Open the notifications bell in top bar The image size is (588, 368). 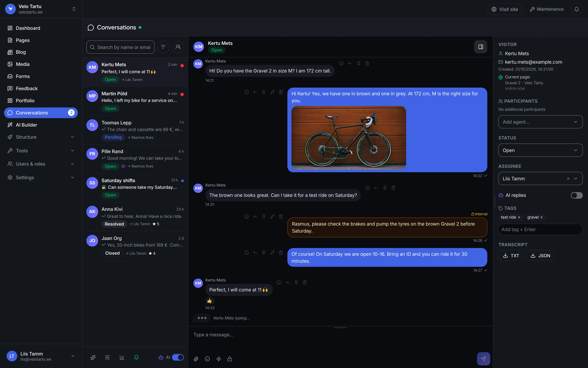(x=577, y=9)
